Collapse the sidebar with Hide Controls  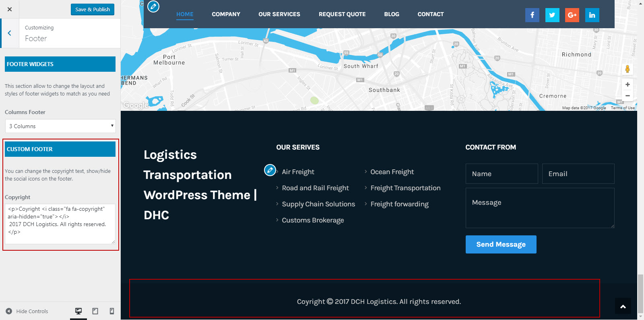point(27,311)
